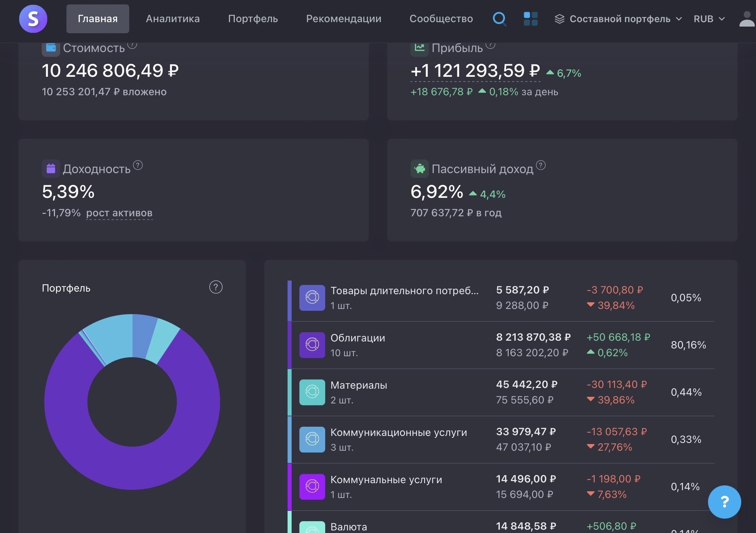
Task: Open the RUB currency dropdown
Action: (709, 19)
